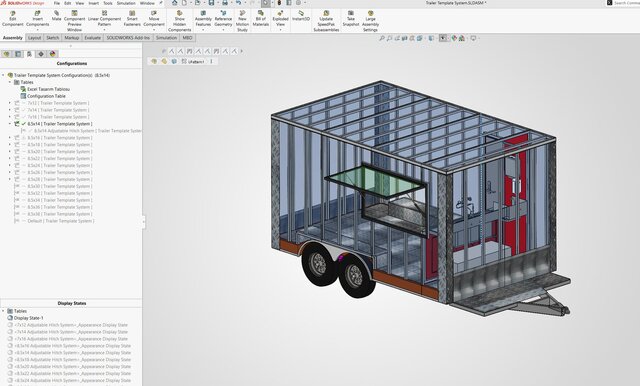Launch Smart Fasteners

tap(132, 19)
